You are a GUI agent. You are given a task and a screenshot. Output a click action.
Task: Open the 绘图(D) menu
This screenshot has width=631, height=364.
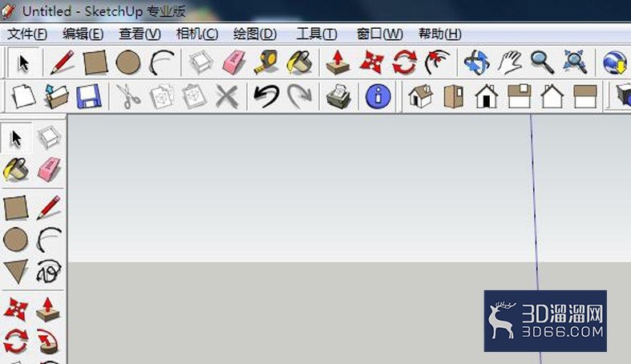pos(255,34)
